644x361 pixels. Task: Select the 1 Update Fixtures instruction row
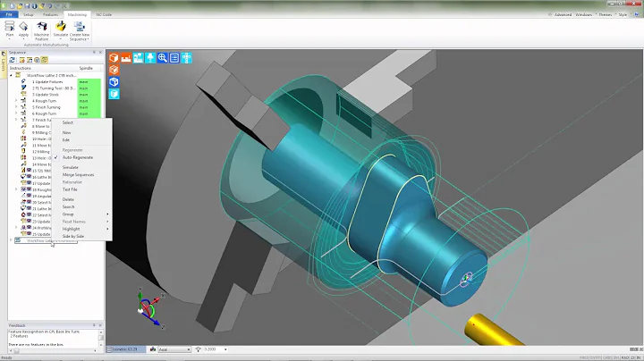pos(47,81)
